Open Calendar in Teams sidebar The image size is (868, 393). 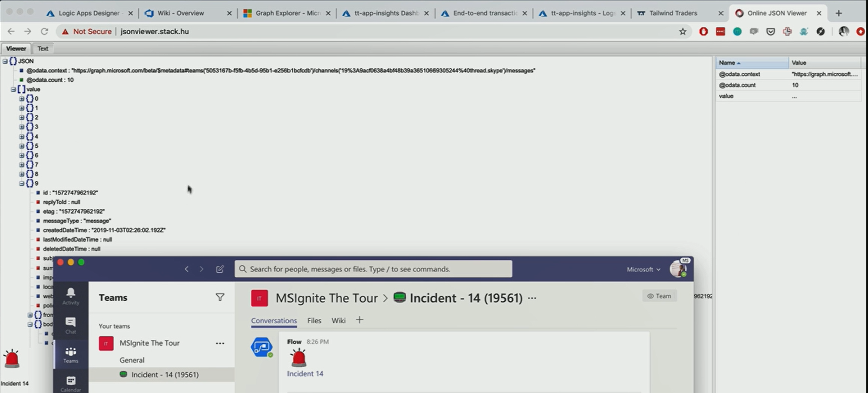pos(71,384)
